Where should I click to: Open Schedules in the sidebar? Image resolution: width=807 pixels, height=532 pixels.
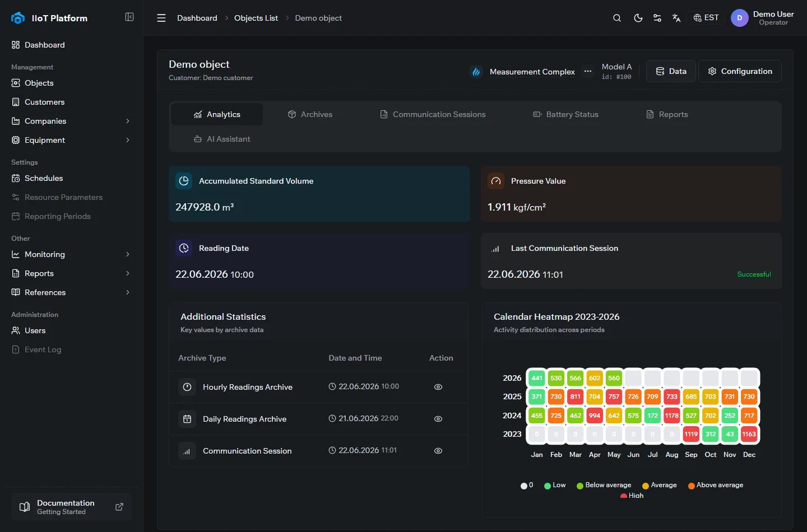(x=71, y=178)
